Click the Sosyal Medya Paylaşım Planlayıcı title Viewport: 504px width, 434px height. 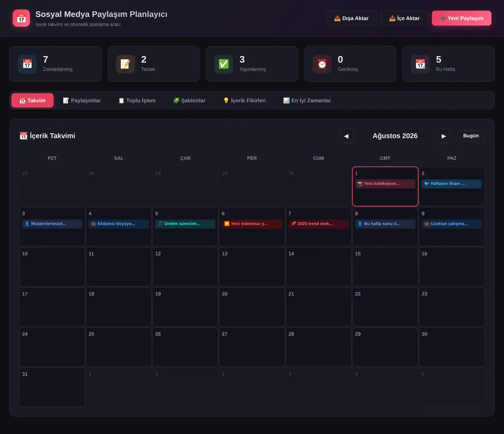coord(101,14)
